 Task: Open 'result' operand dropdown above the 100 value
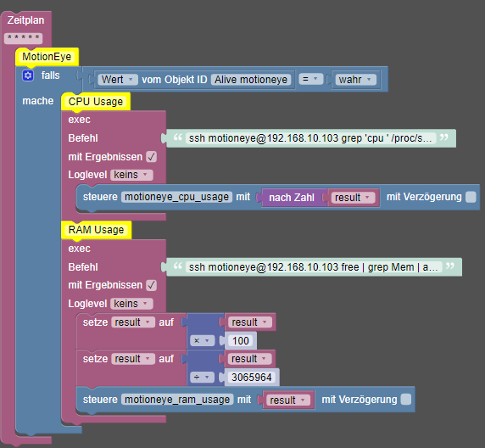coord(250,322)
